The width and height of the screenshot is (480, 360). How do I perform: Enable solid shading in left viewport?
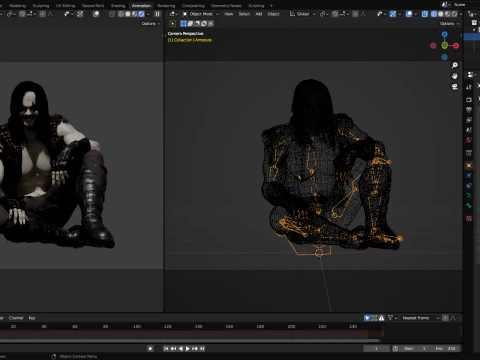[x=128, y=14]
